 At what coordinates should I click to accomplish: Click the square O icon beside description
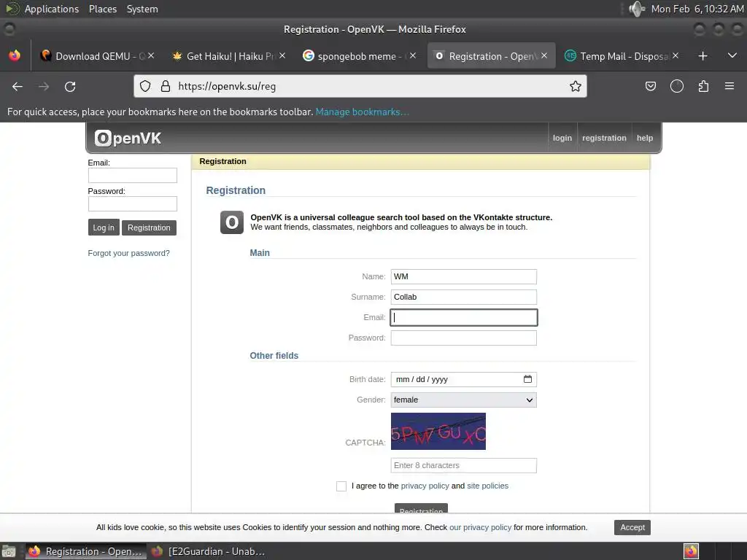coord(232,222)
